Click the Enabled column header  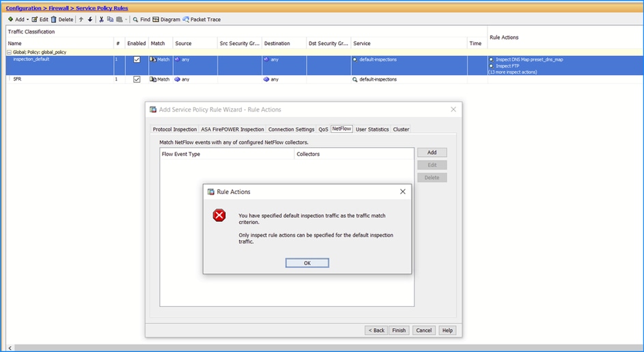137,43
